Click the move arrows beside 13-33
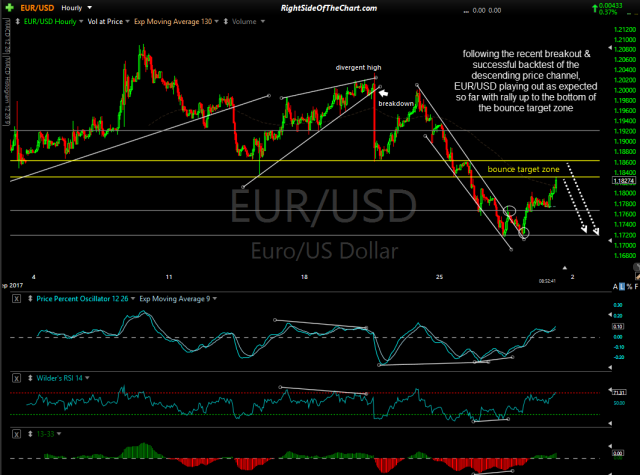The width and height of the screenshot is (640, 475). point(30,434)
